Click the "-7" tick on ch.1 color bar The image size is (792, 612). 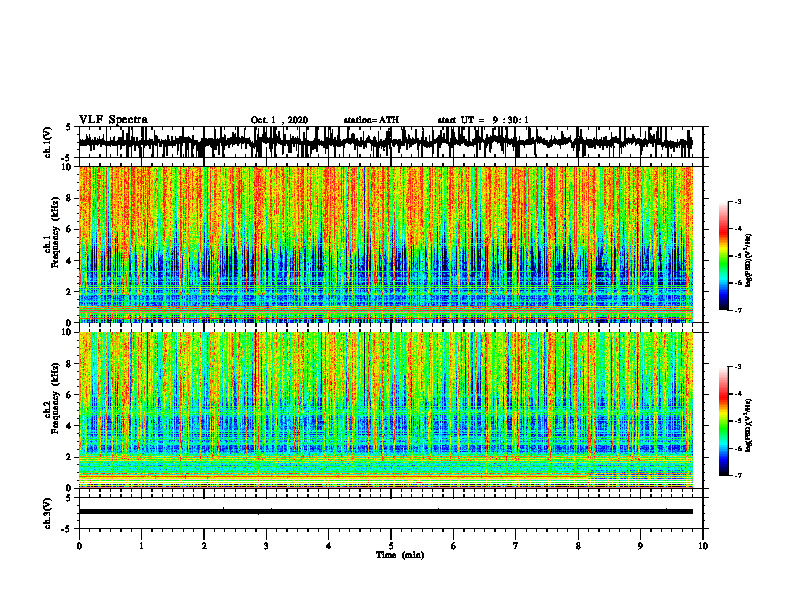[738, 310]
